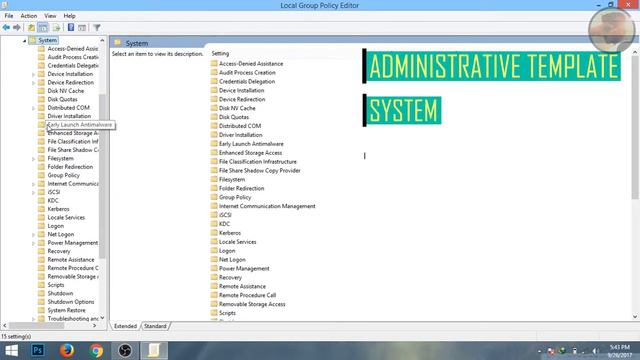Select Kerberos in the left tree
This screenshot has height=360, width=640.
pyautogui.click(x=58, y=209)
